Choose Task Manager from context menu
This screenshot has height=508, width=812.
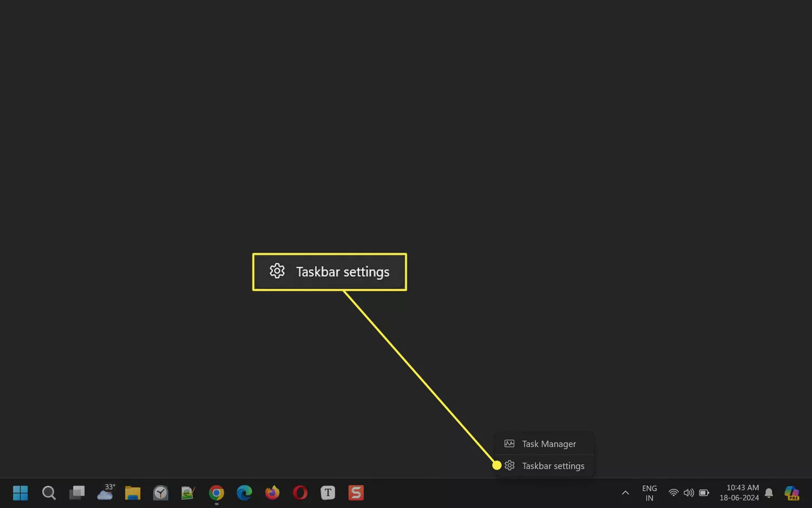pos(545,444)
